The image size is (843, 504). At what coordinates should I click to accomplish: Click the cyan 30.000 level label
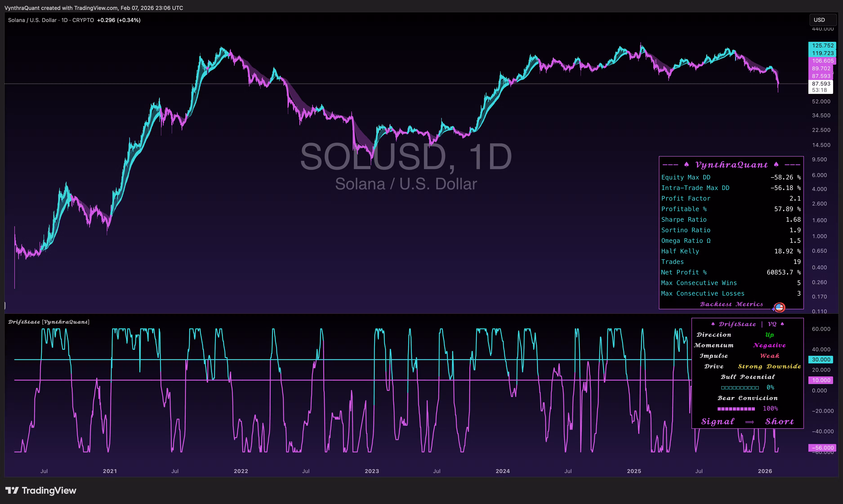821,359
